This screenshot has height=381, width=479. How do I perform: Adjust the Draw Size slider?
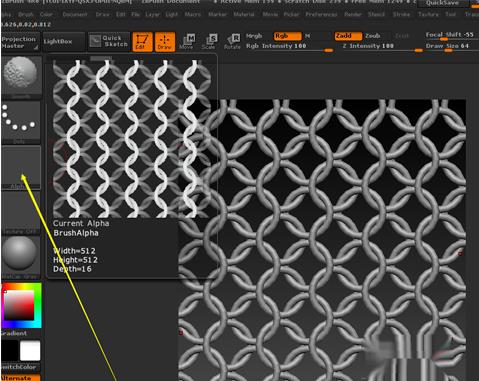pyautogui.click(x=451, y=47)
